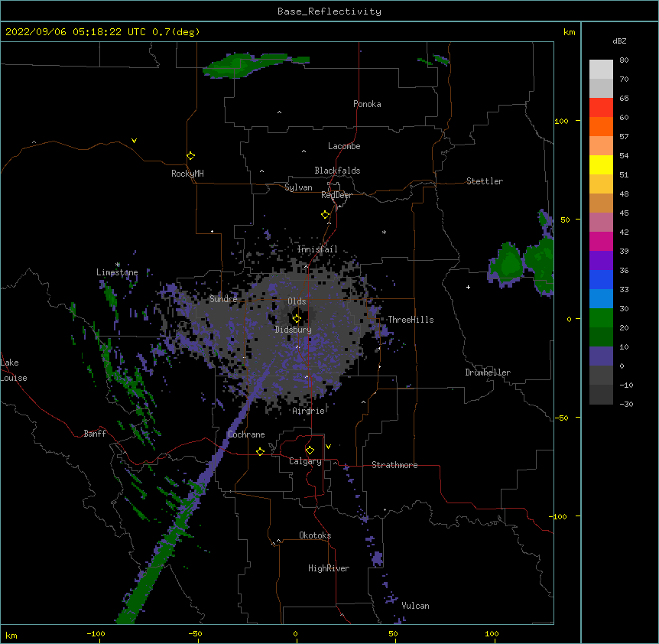The height and width of the screenshot is (644, 659).
Task: Click the Olds city label
Action: coord(297,301)
